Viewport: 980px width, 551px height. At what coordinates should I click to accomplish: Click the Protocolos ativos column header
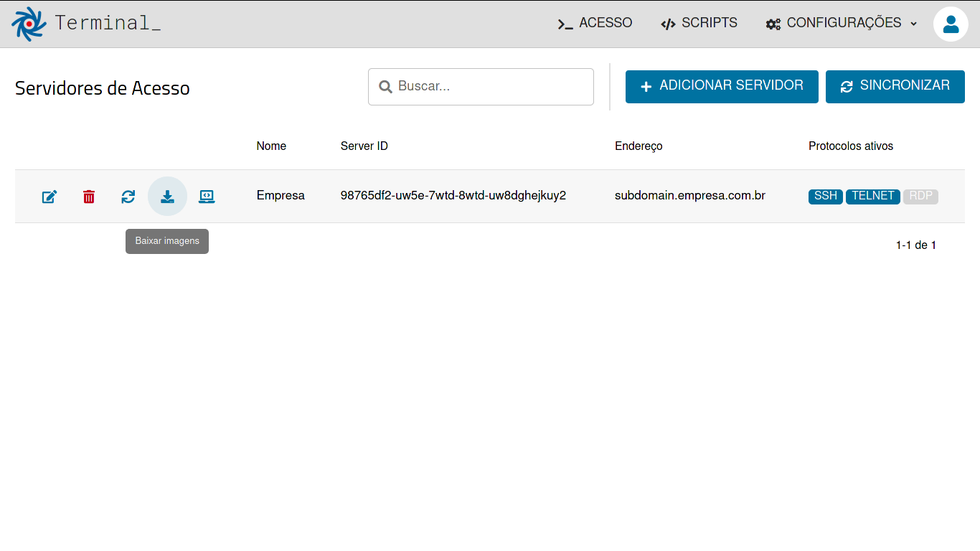(x=851, y=146)
